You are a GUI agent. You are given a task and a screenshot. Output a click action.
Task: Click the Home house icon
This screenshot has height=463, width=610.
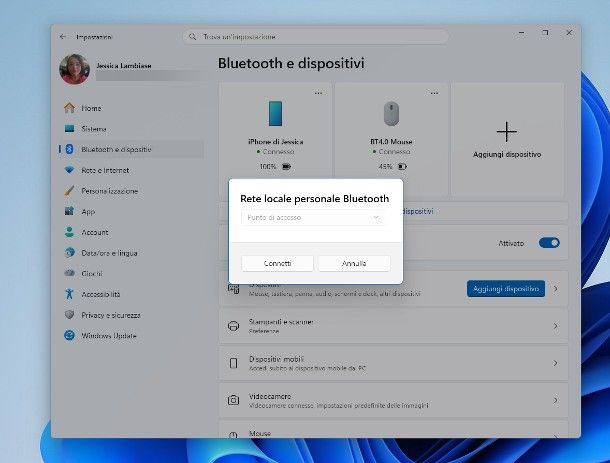click(70, 108)
